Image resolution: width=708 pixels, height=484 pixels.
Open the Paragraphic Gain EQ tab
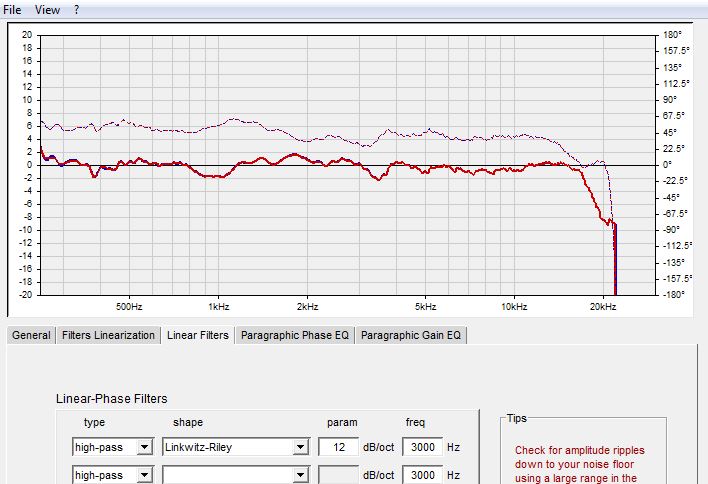411,335
